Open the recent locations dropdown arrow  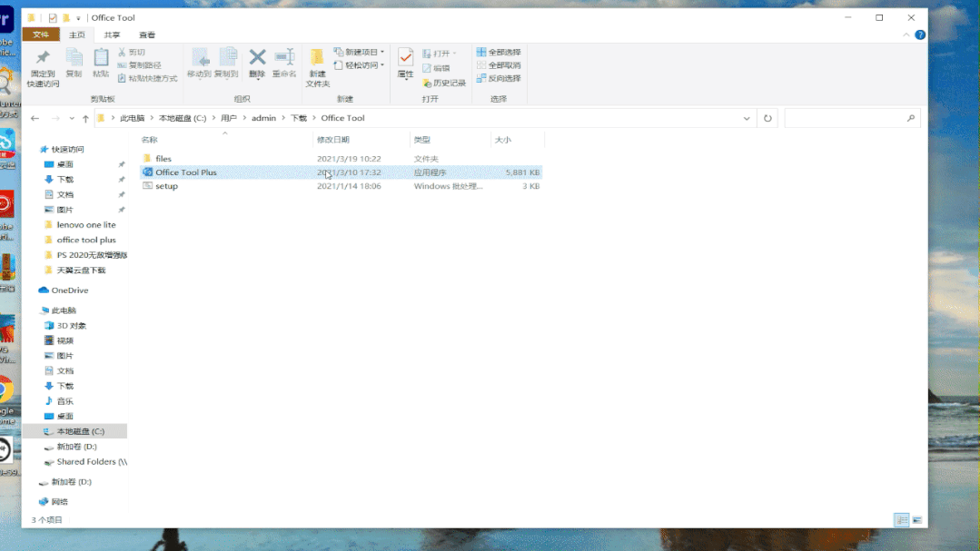click(x=72, y=118)
